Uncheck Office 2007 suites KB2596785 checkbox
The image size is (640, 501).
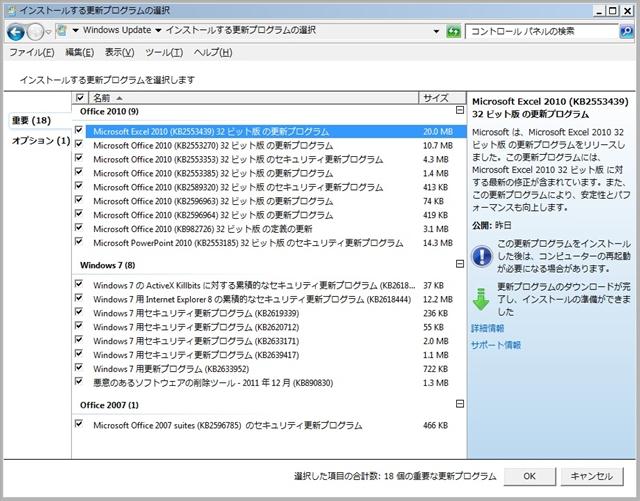[79, 423]
